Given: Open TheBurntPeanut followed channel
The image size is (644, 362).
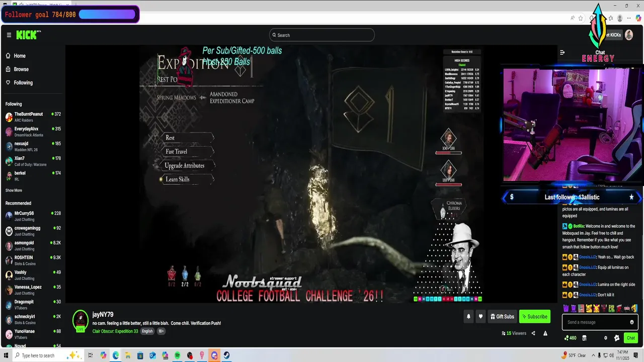Looking at the screenshot, I should tap(33, 117).
